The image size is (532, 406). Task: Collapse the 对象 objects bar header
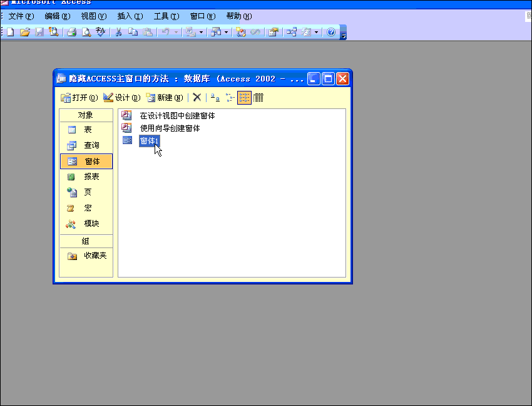86,115
